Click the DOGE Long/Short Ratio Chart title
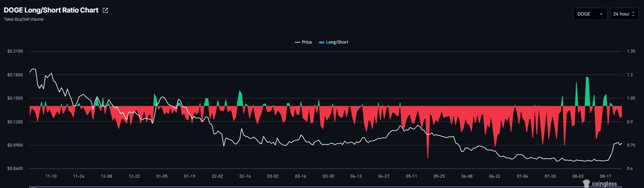The width and height of the screenshot is (644, 188). pos(51,10)
